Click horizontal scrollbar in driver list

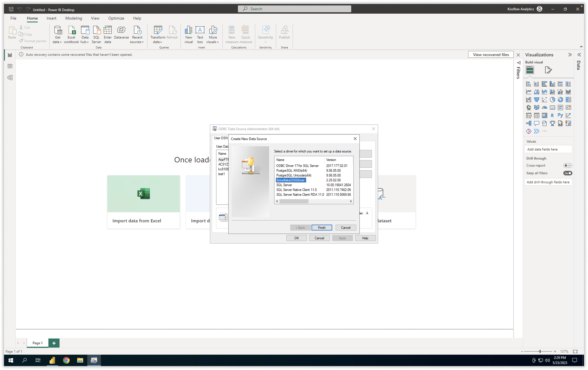click(294, 201)
